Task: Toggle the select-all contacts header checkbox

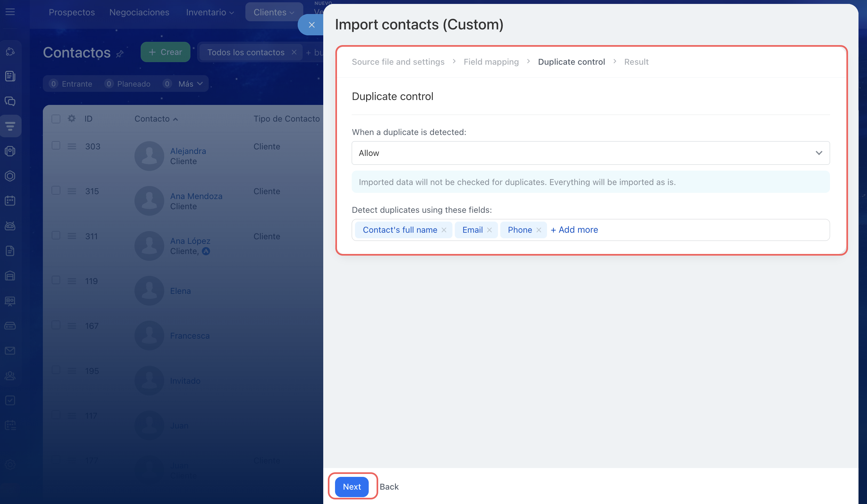Action: pyautogui.click(x=56, y=119)
